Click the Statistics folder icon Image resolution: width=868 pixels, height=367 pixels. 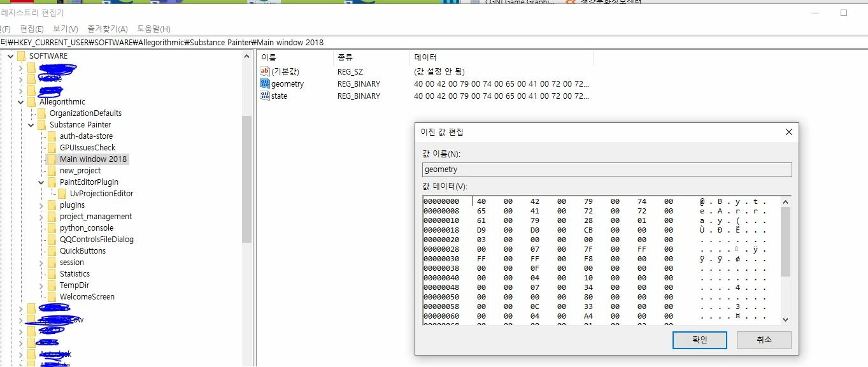pos(52,274)
